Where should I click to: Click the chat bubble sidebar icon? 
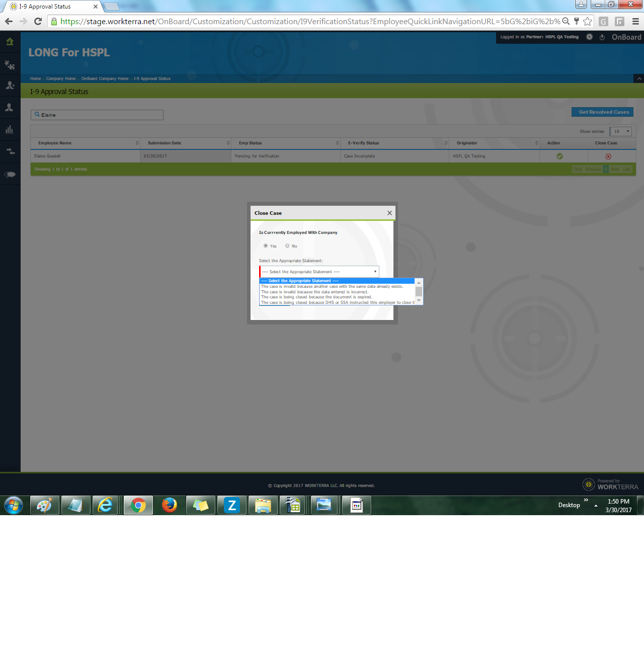point(10,175)
